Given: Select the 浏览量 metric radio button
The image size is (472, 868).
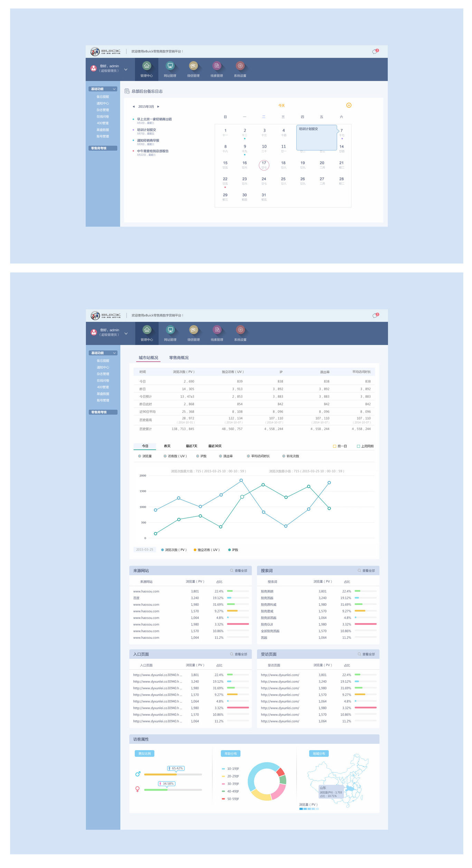Looking at the screenshot, I should [140, 456].
